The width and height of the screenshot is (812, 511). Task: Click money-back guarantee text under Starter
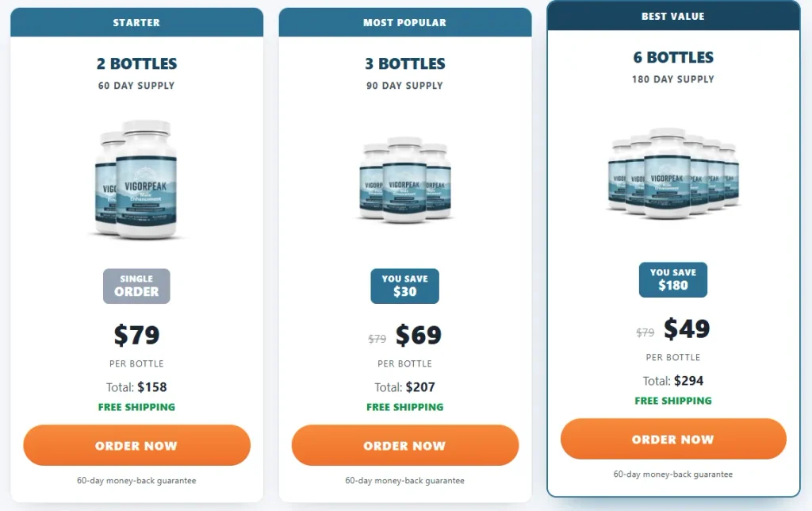pyautogui.click(x=136, y=480)
